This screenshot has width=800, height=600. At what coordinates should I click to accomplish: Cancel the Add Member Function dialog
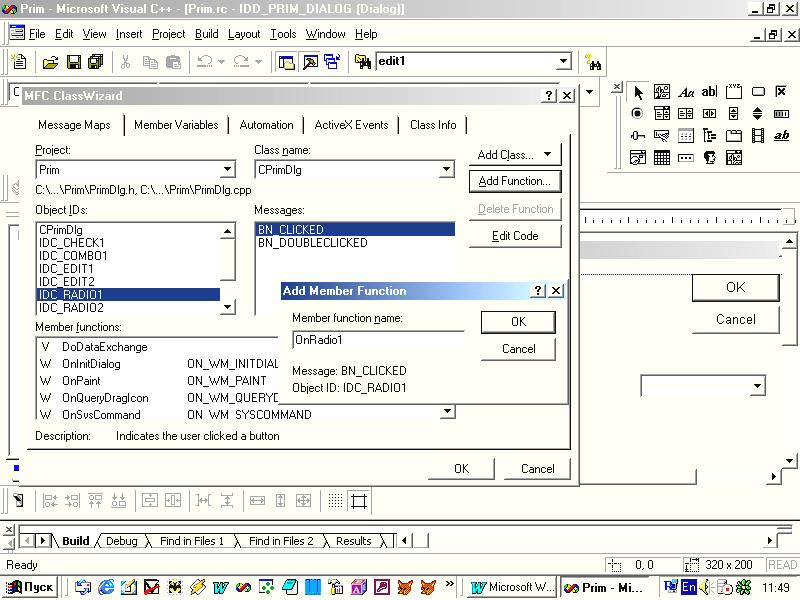518,349
